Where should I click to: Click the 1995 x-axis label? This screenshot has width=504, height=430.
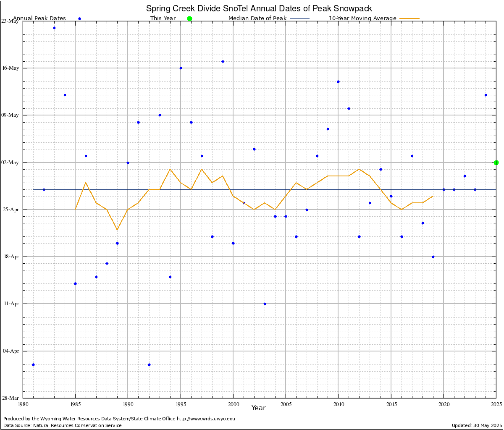181,404
